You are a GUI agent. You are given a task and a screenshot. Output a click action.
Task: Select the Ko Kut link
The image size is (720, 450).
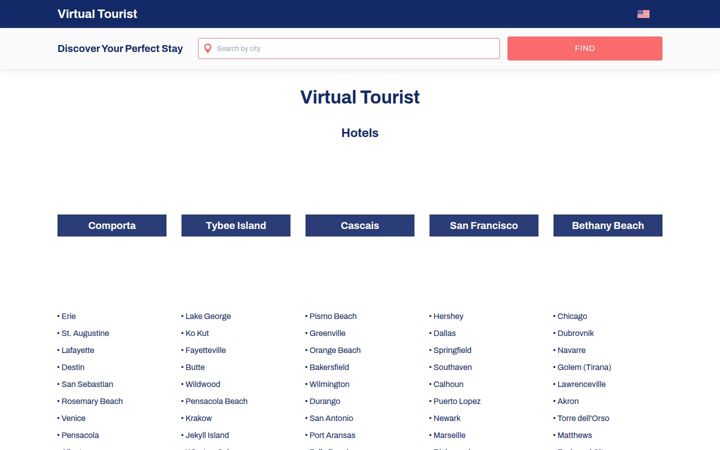point(197,333)
